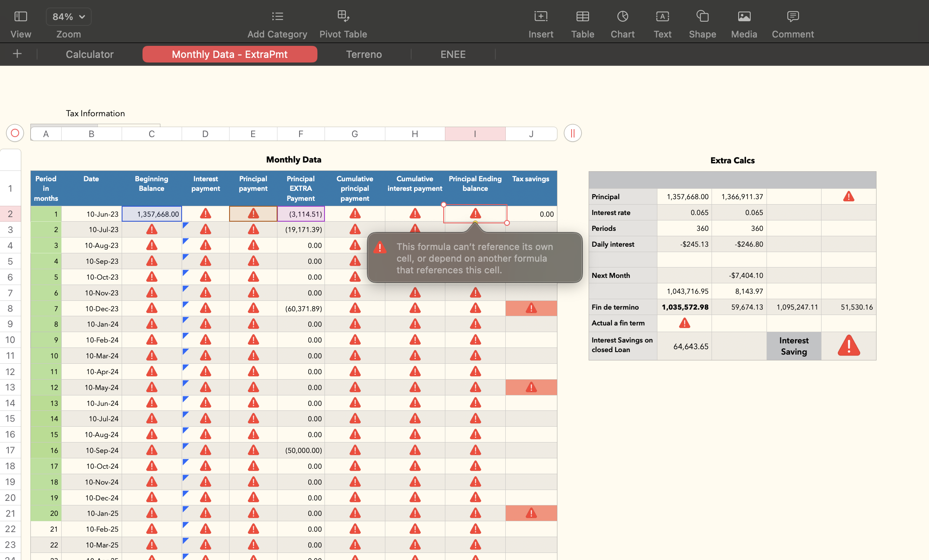
Task: Click the Shape toolbar icon
Action: [x=702, y=17]
